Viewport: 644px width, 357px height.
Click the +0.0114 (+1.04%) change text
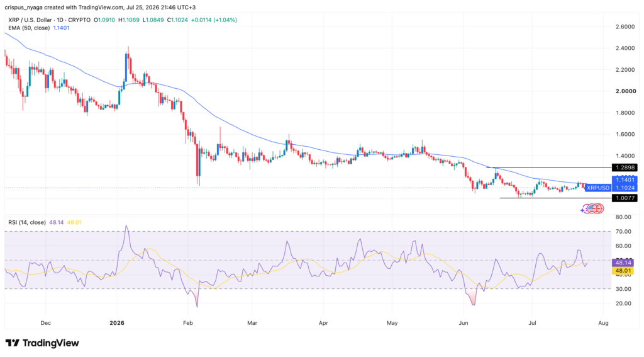[214, 20]
